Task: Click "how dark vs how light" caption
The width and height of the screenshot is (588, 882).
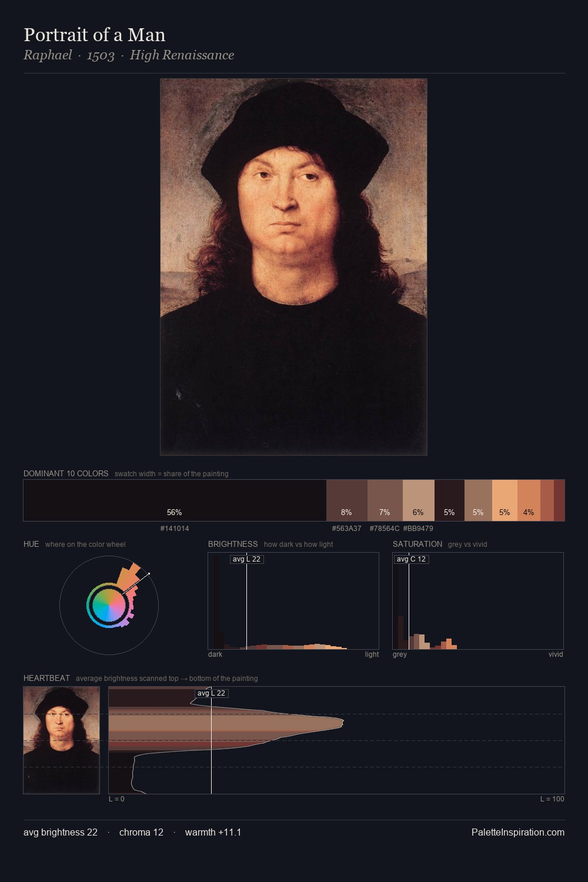Action: (x=298, y=544)
